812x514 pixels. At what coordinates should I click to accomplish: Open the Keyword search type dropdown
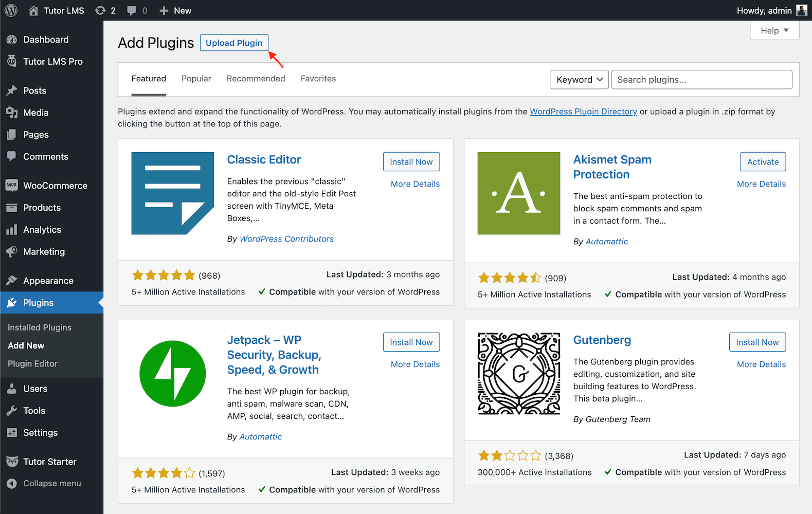point(580,80)
